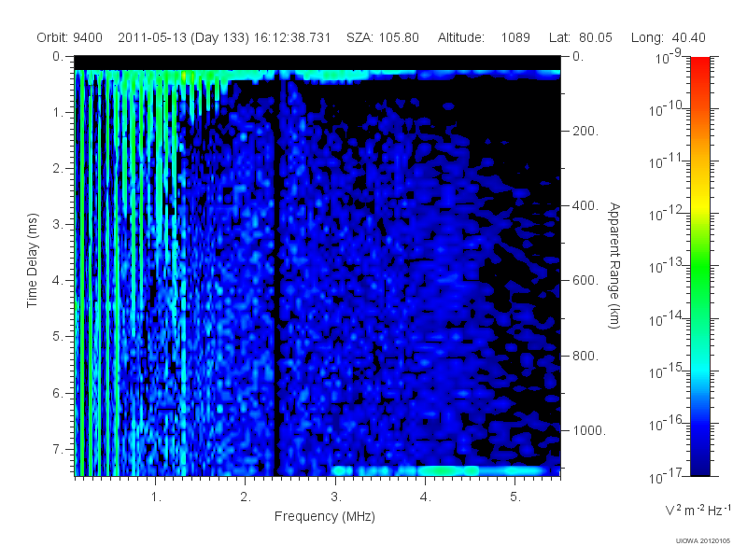This screenshot has height=560, width=747.
Task: Click apparent range tick label '200.'
Action: (x=585, y=131)
